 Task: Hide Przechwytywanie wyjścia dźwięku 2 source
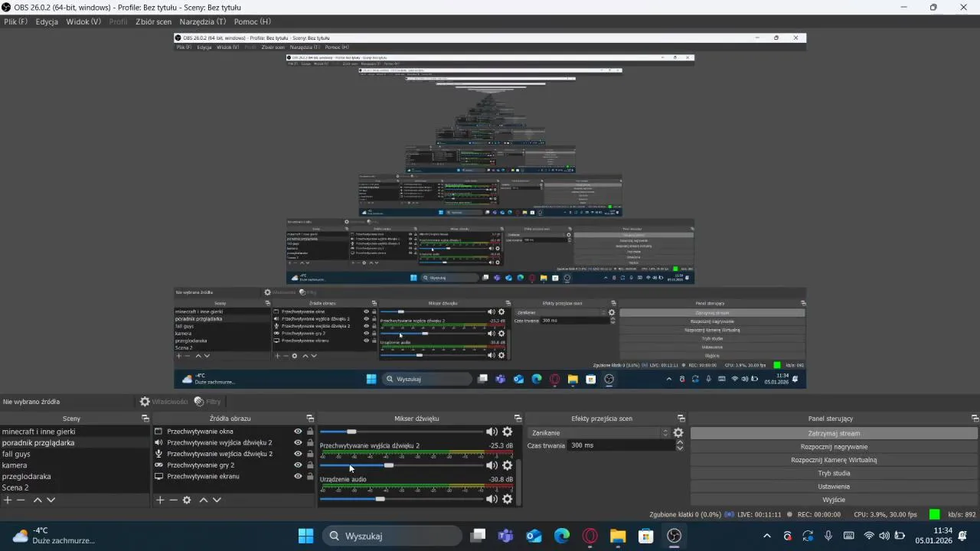coord(298,442)
